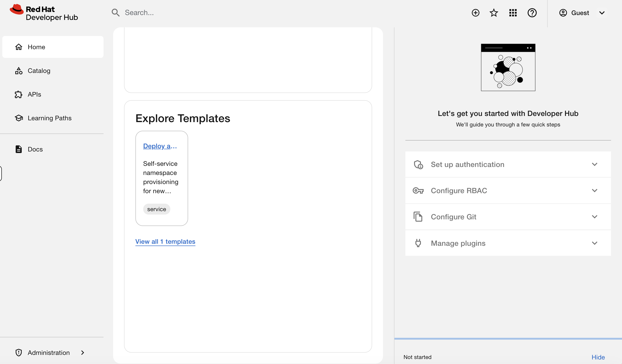Expand the Configure RBAC step
The width and height of the screenshot is (622, 364).
[x=508, y=190]
